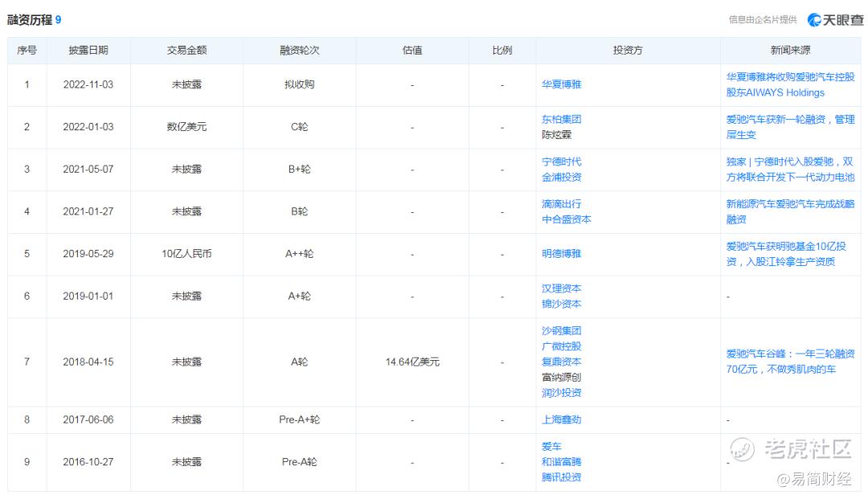Select round cell C轮

pyautogui.click(x=300, y=127)
